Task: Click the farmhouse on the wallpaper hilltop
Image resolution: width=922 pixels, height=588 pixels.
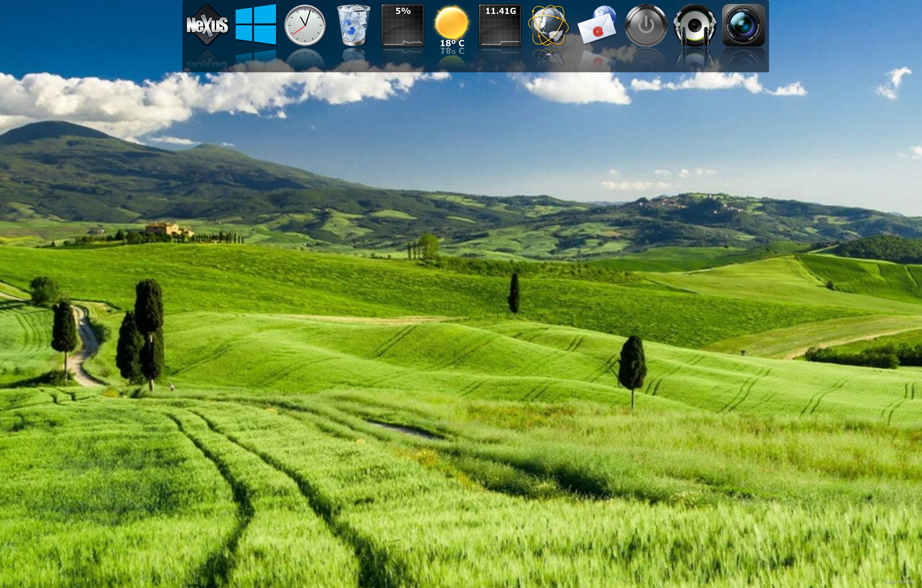Action: click(167, 229)
